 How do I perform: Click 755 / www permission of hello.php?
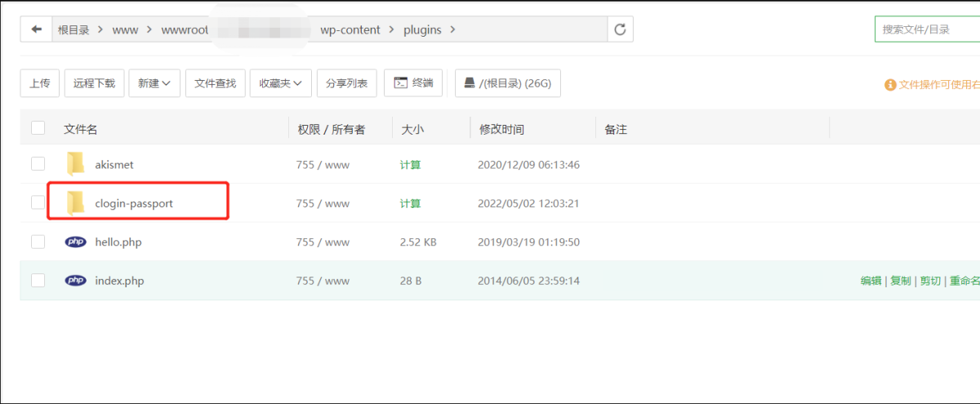(323, 242)
